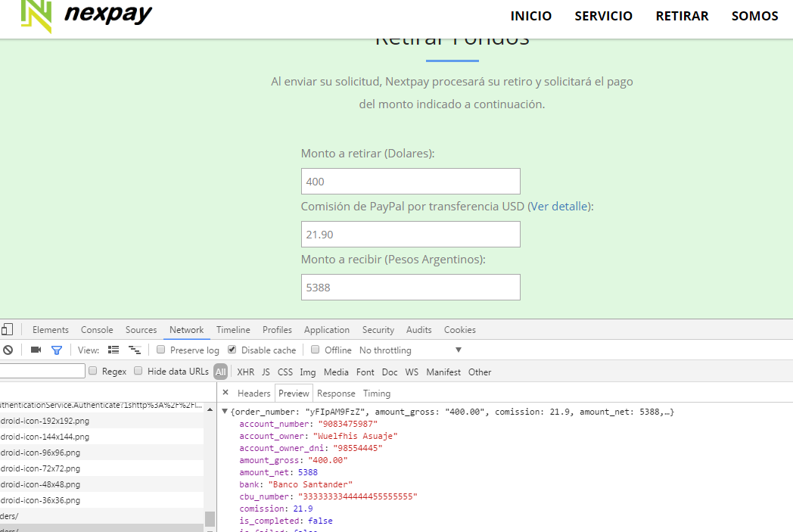This screenshot has height=532, width=793.
Task: Enable the Regex filter checkbox
Action: 92,371
